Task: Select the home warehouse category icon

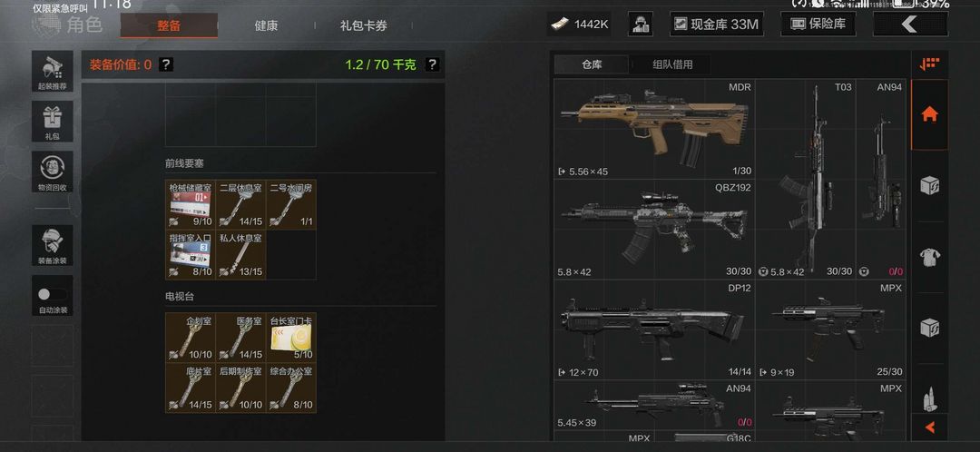Action: (x=929, y=114)
